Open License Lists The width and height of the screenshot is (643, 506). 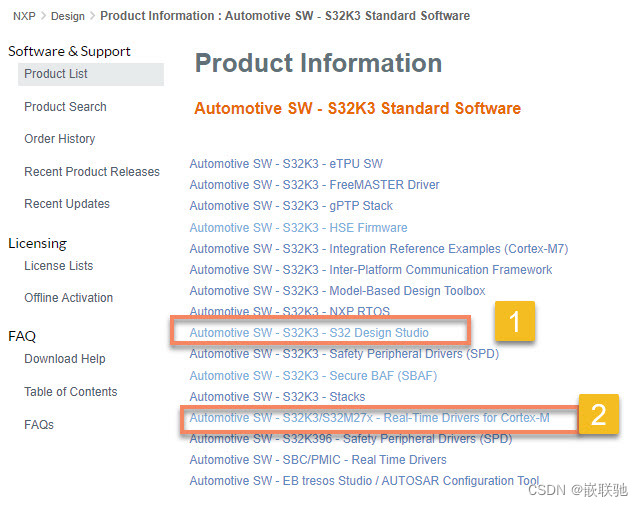click(x=59, y=266)
